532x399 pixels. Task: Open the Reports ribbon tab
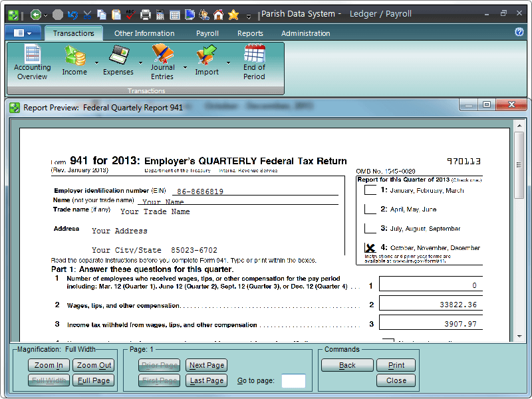point(250,33)
